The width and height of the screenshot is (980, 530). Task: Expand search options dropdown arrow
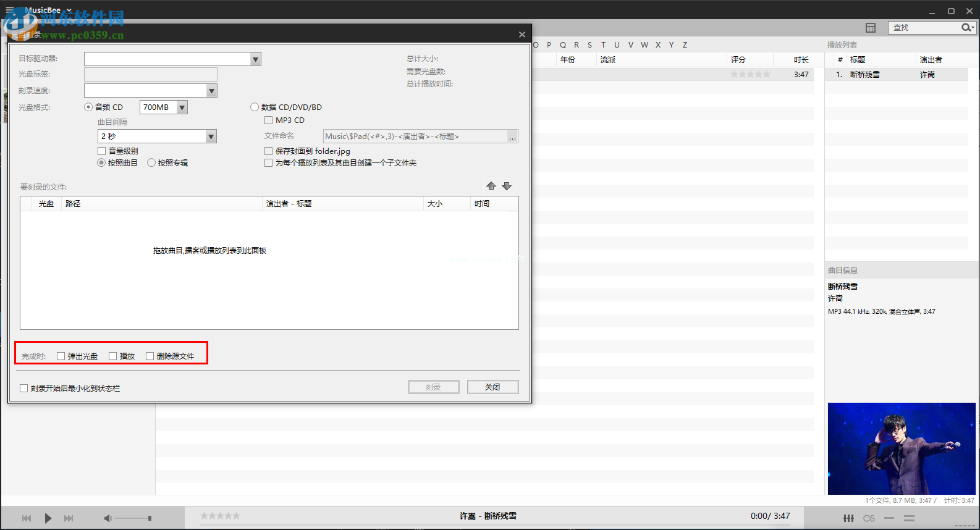click(973, 28)
